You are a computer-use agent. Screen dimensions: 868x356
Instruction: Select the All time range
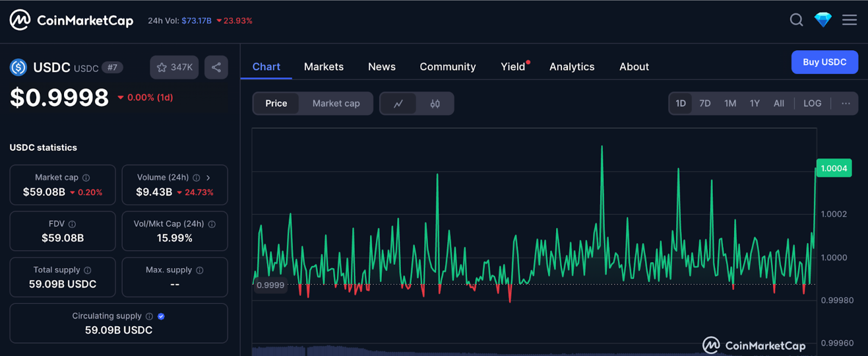779,103
